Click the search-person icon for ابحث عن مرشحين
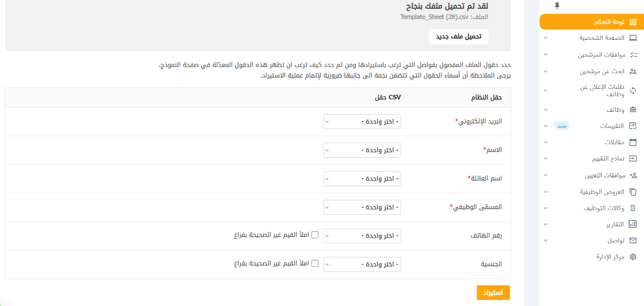 point(633,71)
